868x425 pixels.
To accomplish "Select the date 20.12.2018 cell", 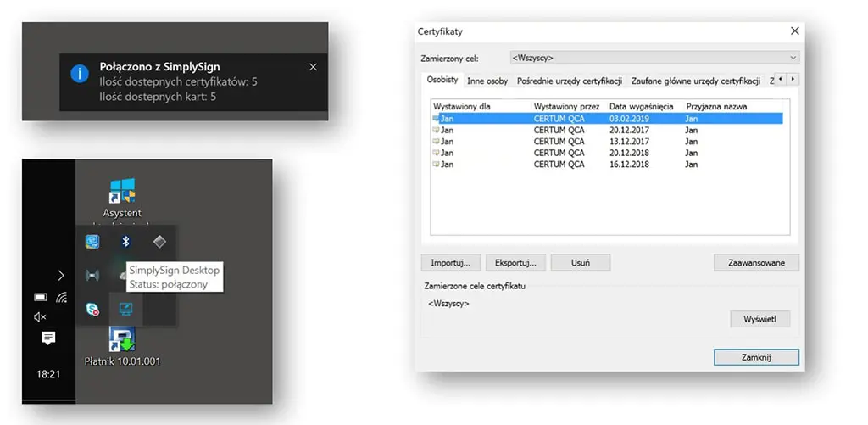I will pyautogui.click(x=630, y=153).
